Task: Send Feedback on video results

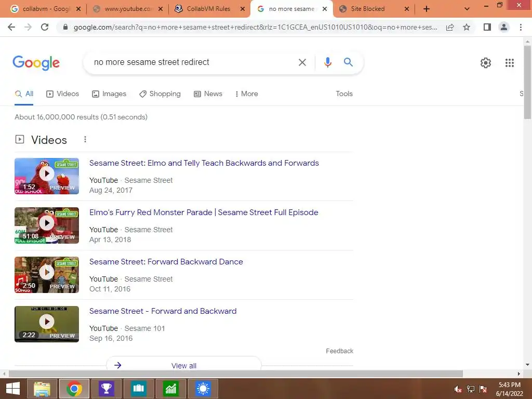Action: click(x=340, y=351)
